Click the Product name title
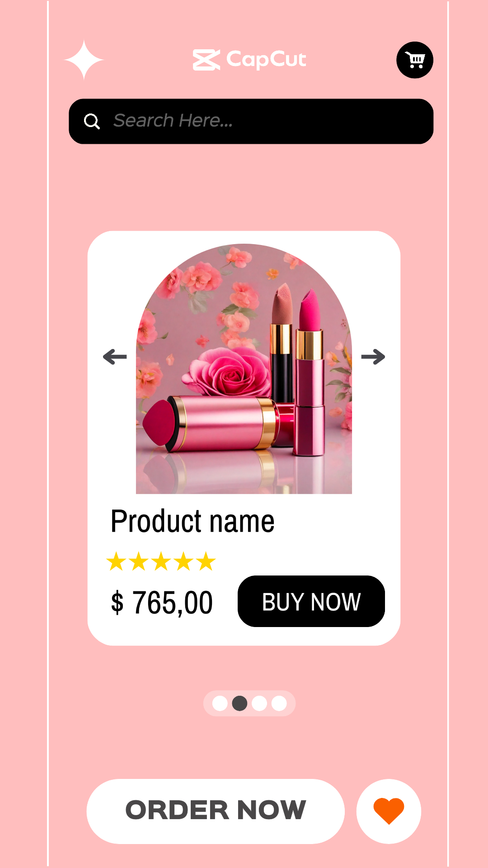488x868 pixels. click(x=192, y=521)
